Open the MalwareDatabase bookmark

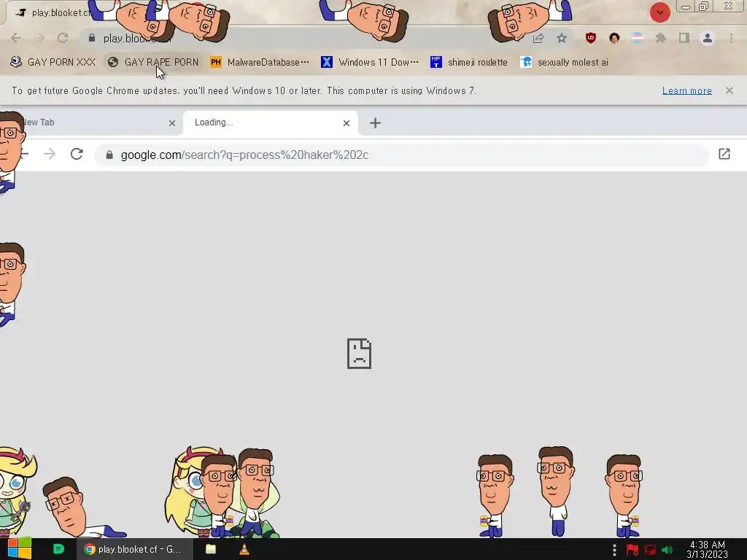260,62
